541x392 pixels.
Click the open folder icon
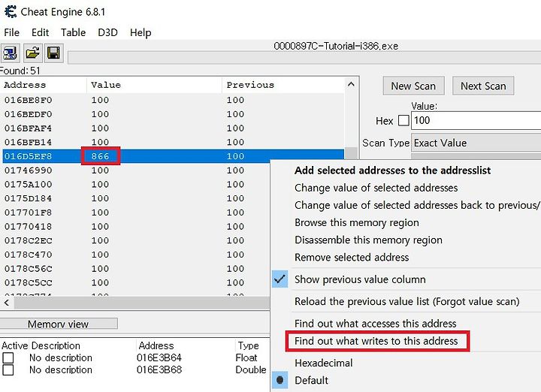pos(32,53)
